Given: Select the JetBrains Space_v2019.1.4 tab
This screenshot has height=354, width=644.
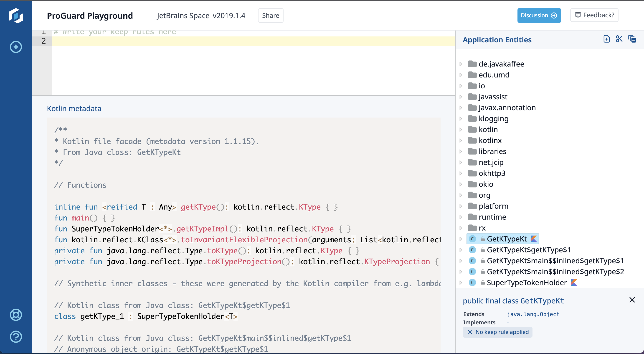Looking at the screenshot, I should (201, 15).
